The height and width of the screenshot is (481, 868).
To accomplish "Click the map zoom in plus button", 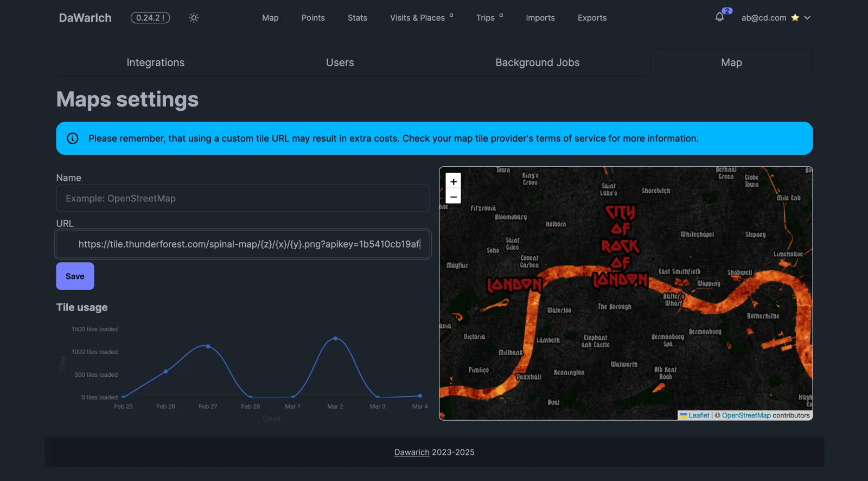I will point(454,181).
